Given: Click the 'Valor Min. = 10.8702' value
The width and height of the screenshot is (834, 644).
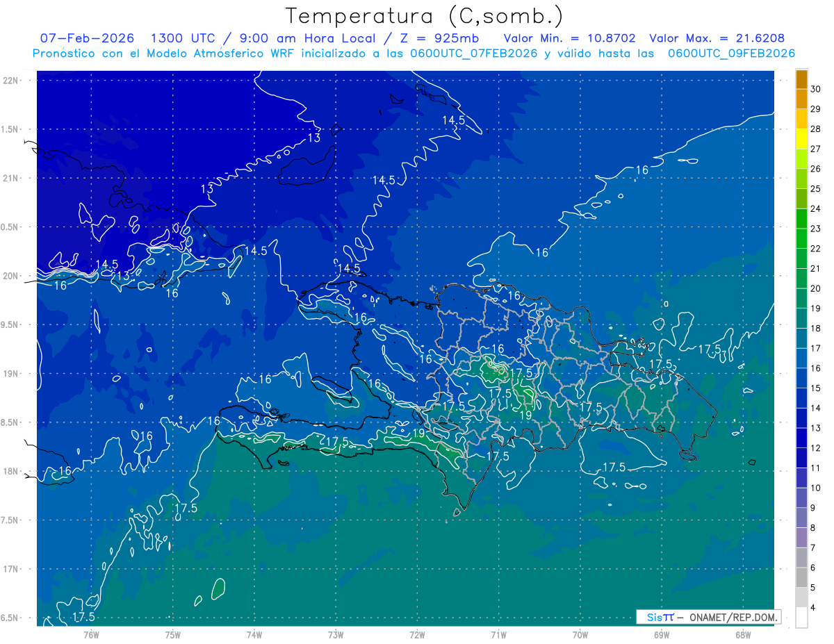Looking at the screenshot, I should click(x=570, y=38).
